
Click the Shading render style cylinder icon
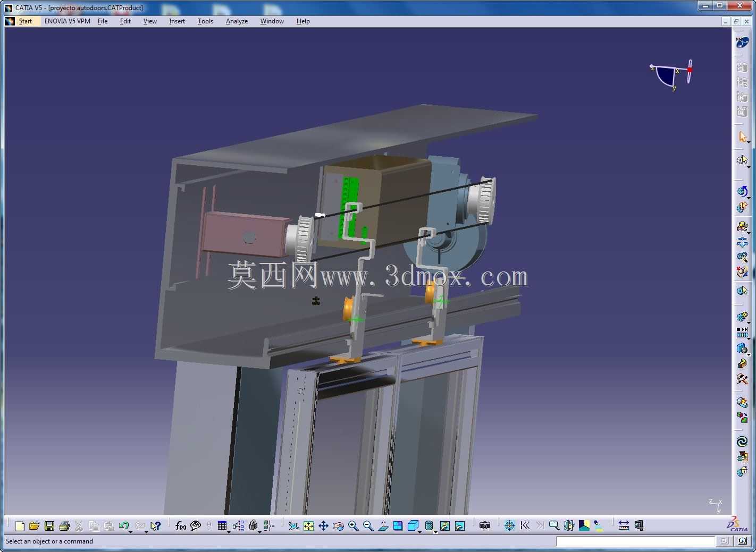coord(429,526)
